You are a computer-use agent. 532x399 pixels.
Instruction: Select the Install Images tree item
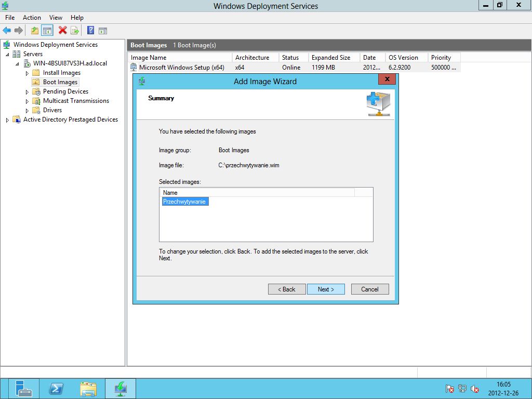coord(62,73)
